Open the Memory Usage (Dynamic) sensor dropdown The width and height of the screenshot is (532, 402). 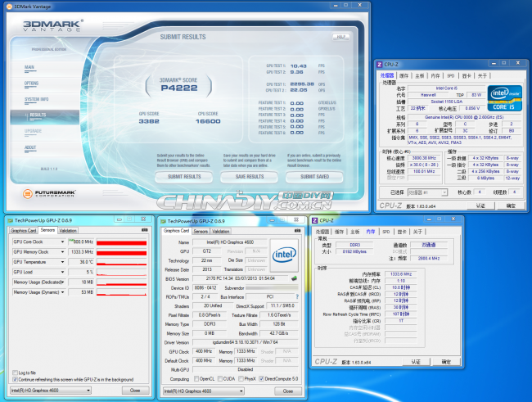[x=62, y=292]
